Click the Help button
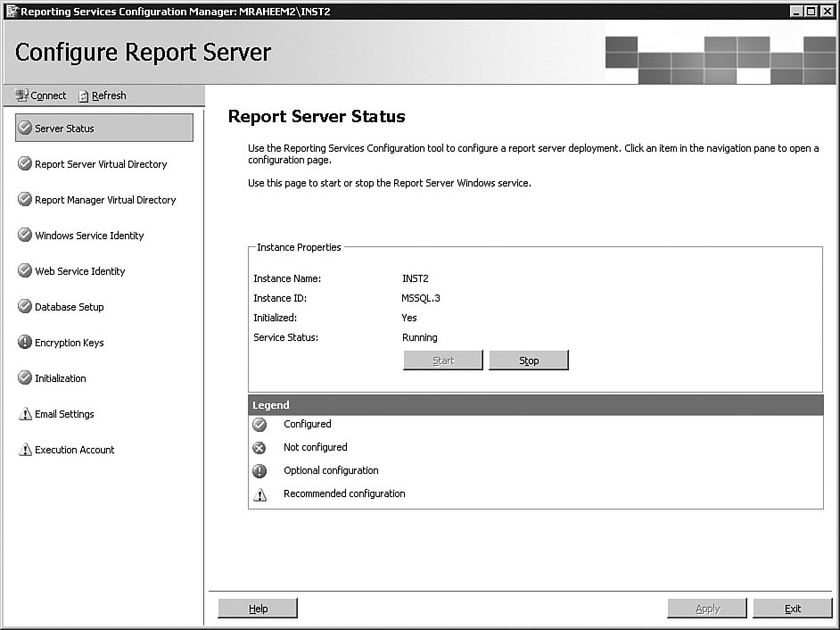The image size is (840, 630). coord(258,609)
